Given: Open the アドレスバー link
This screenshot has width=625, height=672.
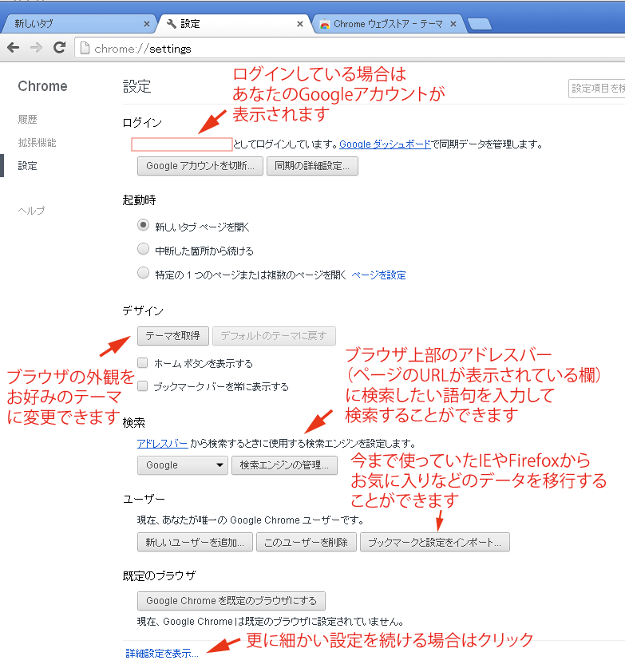Looking at the screenshot, I should pos(163,444).
